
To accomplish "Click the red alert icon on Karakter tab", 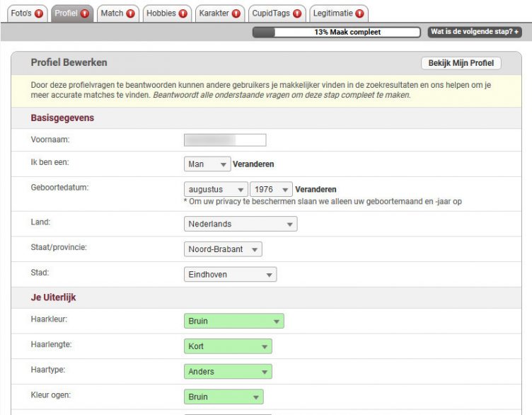I will pyautogui.click(x=236, y=13).
